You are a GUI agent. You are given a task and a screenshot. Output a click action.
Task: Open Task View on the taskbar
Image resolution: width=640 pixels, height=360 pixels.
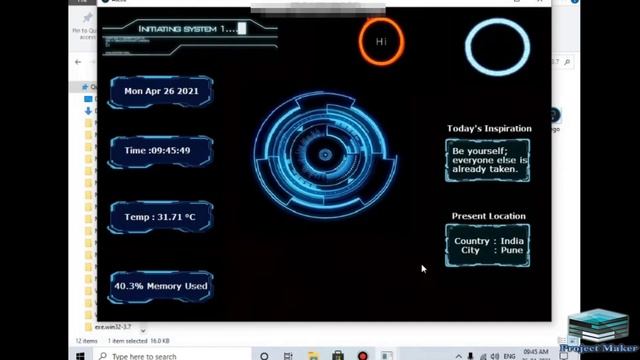(x=288, y=356)
